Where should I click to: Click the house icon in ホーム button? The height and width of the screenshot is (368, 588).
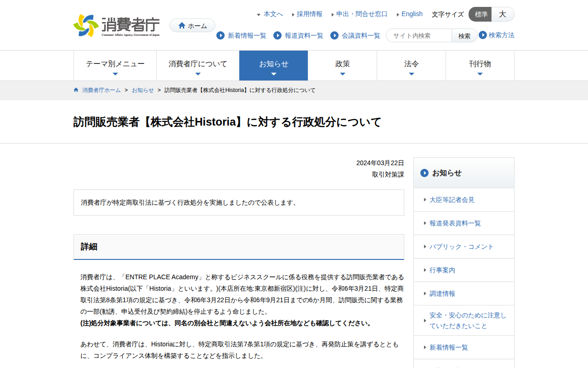182,26
